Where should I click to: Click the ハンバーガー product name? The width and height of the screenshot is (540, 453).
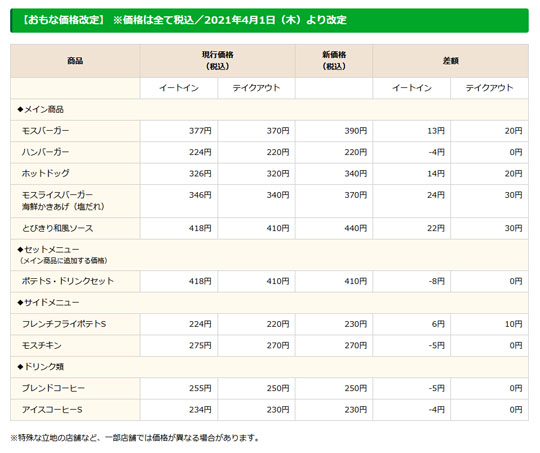45,152
